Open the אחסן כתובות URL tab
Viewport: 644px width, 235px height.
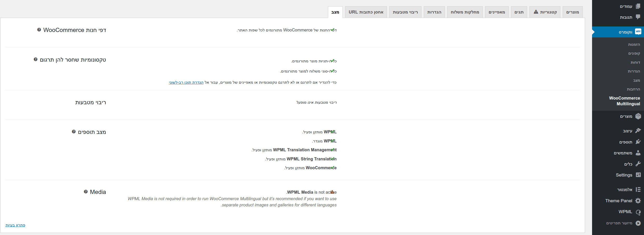point(366,12)
